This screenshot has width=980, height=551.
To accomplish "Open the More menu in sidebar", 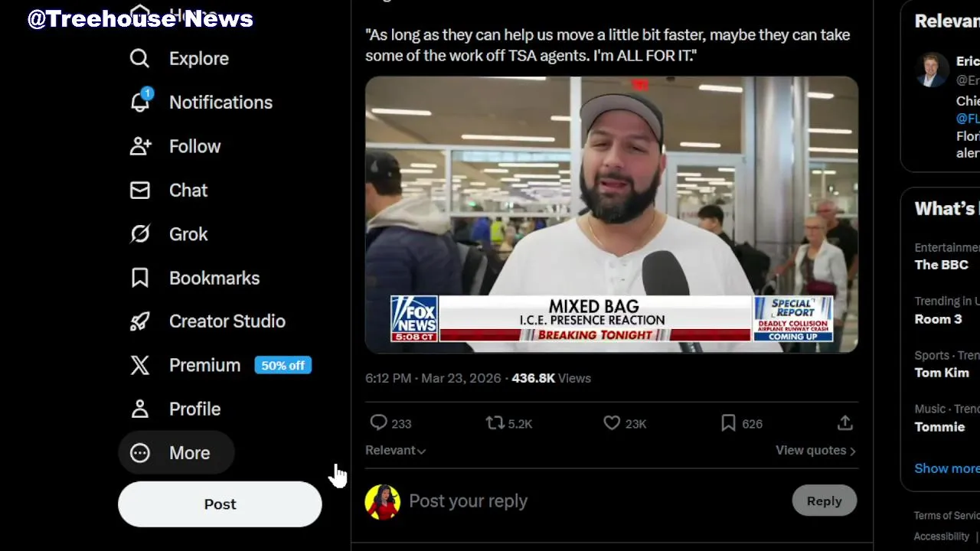I will click(176, 452).
